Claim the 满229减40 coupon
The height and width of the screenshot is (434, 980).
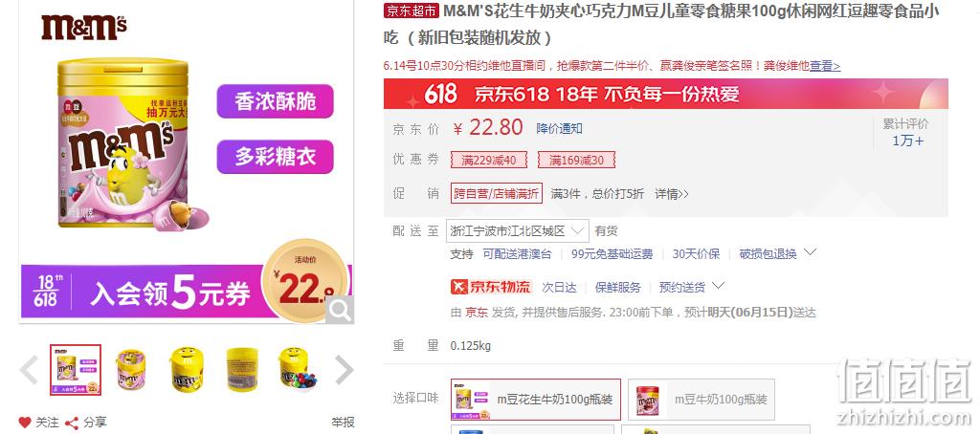489,160
